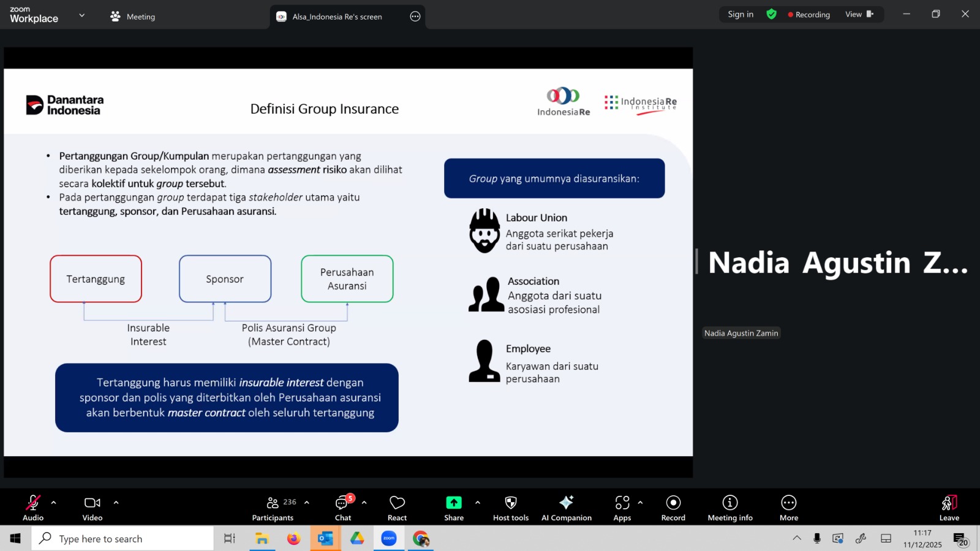Expand audio options arrow next to Audio
Viewport: 980px width, 551px height.
click(x=54, y=503)
